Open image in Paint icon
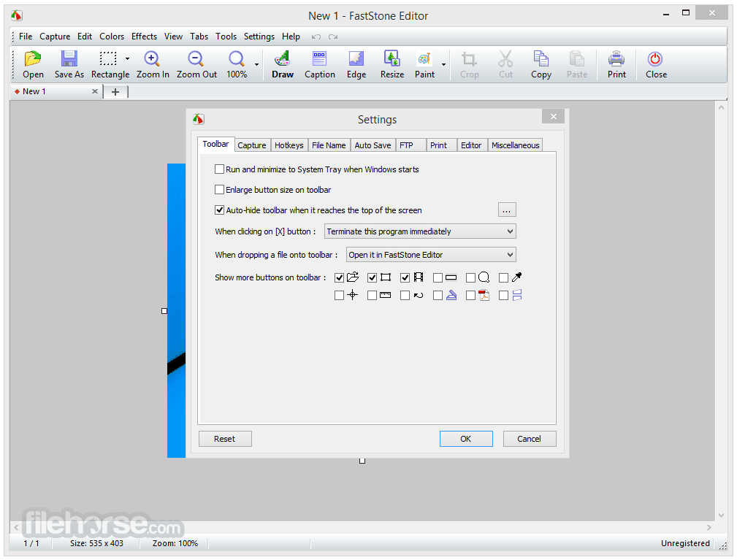Viewport: 737px width, 560px height. (424, 58)
